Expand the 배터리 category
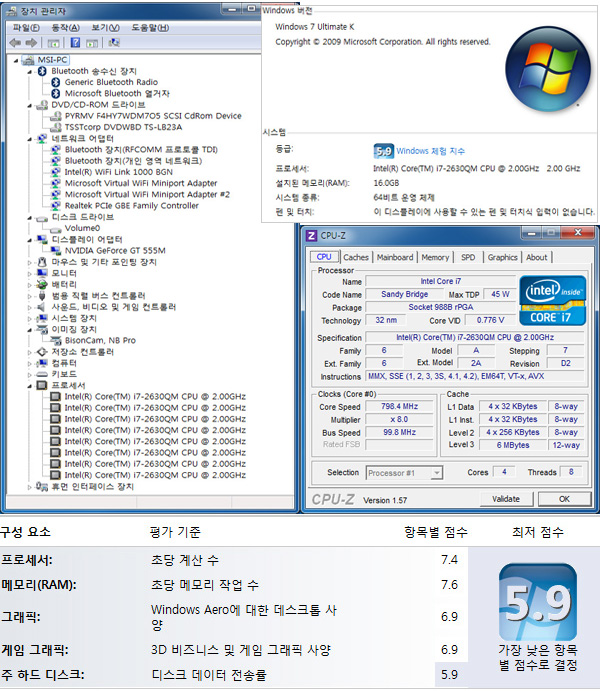The height and width of the screenshot is (691, 600). tap(30, 285)
